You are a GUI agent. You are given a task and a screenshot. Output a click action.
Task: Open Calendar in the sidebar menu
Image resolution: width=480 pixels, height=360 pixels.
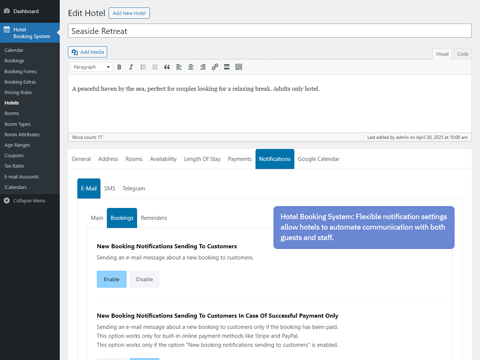pyautogui.click(x=14, y=50)
